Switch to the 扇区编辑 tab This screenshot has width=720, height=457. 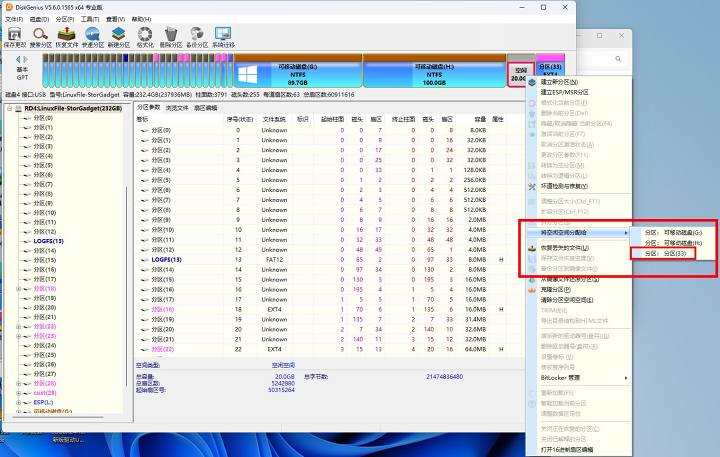(205, 108)
